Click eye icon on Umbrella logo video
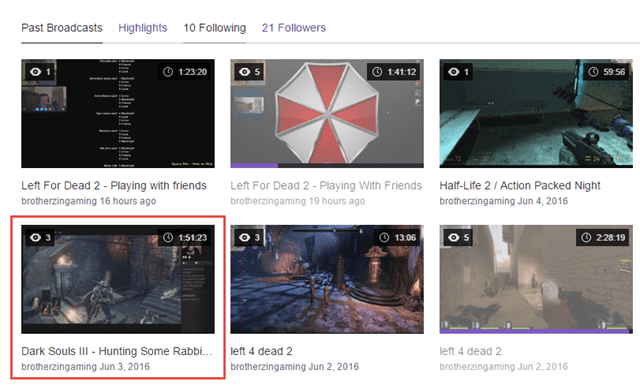Image resolution: width=640 pixels, height=385 pixels. click(244, 72)
